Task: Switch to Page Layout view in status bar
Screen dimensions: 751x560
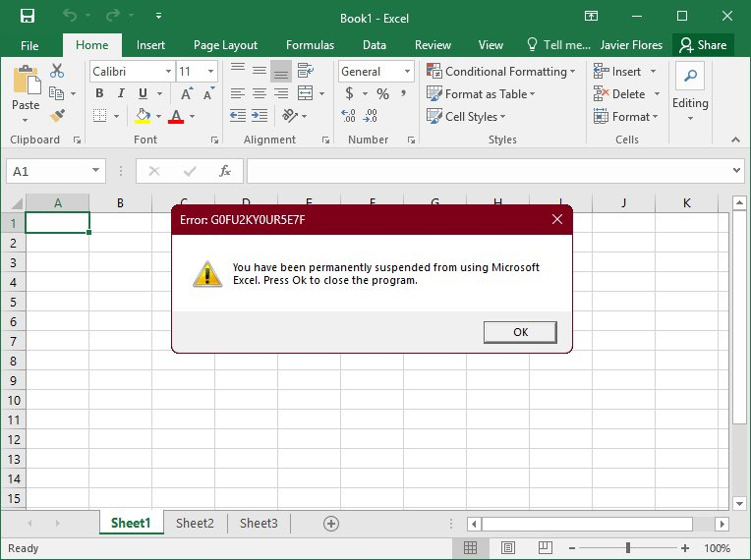Action: (507, 548)
